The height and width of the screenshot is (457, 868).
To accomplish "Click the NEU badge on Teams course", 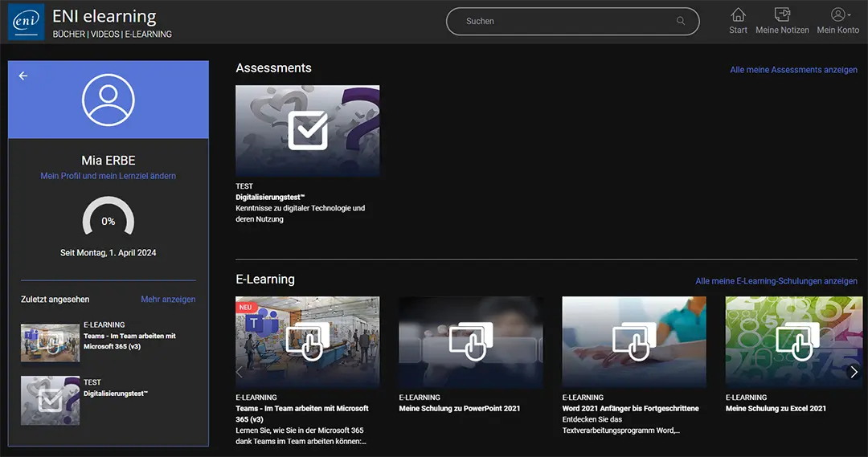I will coord(246,307).
